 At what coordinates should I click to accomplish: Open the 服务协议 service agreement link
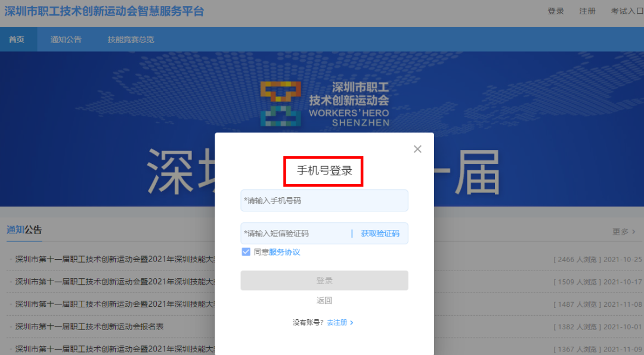284,252
